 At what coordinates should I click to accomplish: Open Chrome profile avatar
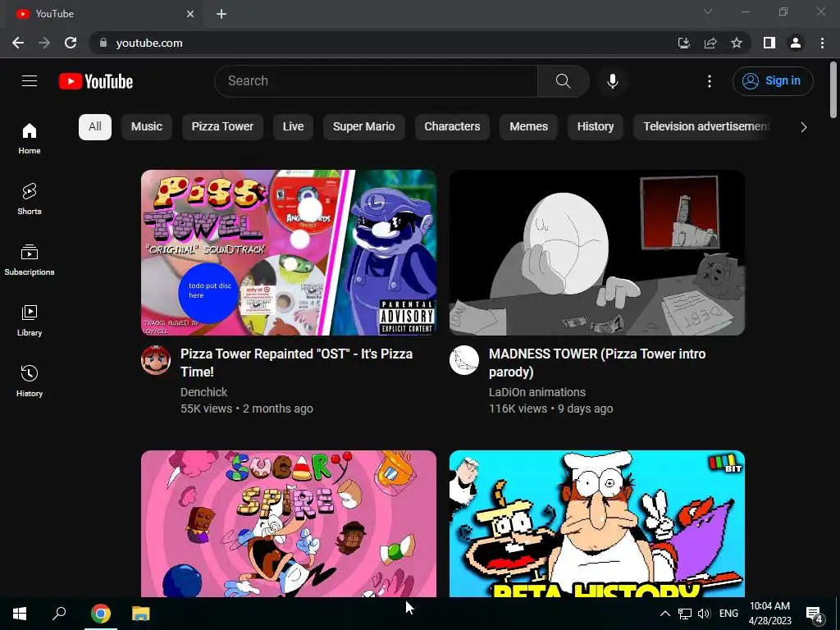796,43
